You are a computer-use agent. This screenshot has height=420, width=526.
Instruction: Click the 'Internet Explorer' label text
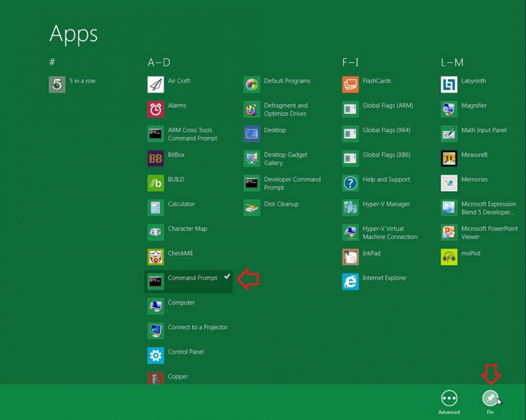(x=384, y=278)
